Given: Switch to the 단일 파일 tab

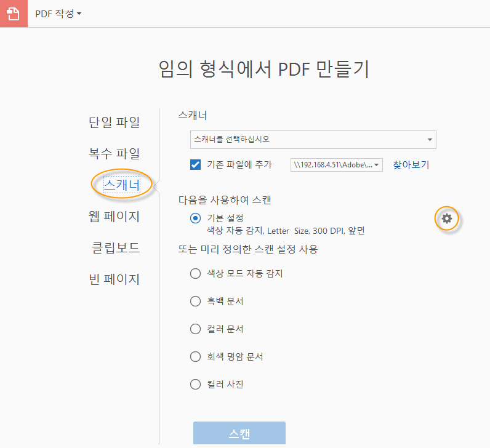Looking at the screenshot, I should point(114,122).
